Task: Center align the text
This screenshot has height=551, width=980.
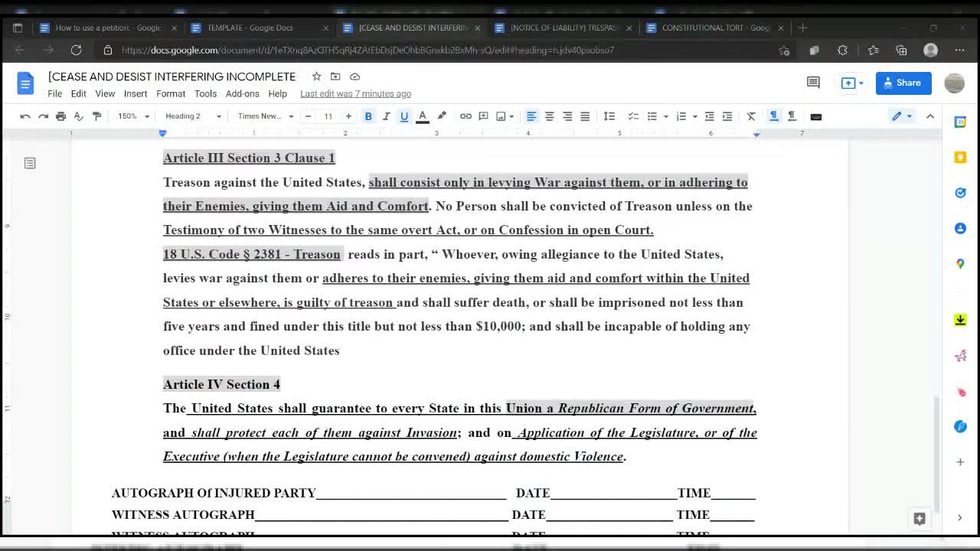Action: tap(549, 116)
